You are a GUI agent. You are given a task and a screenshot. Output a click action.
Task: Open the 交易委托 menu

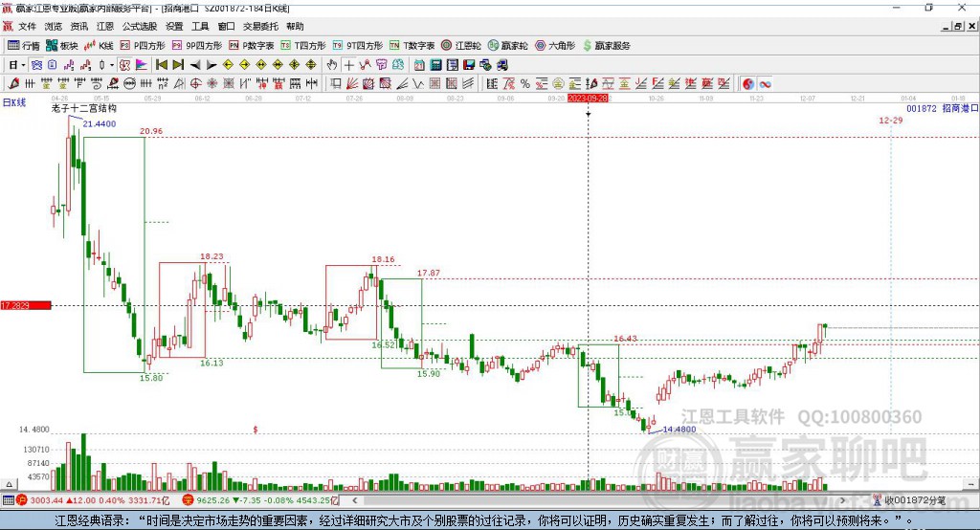click(x=260, y=26)
